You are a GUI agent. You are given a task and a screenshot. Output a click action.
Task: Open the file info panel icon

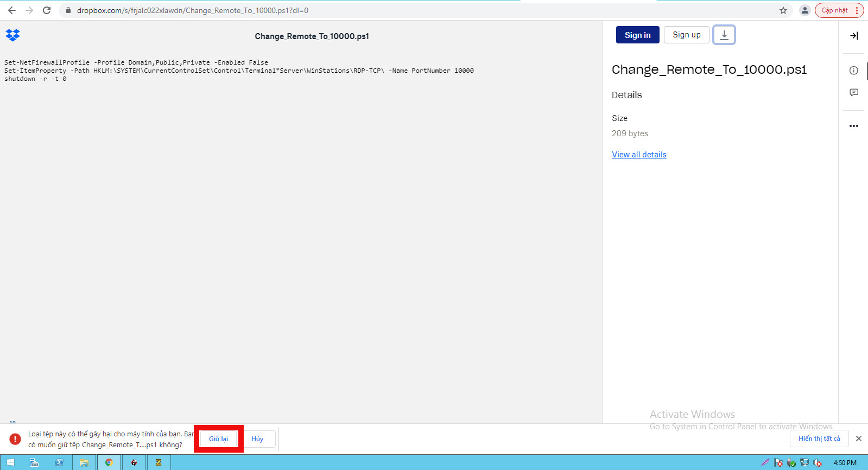point(853,71)
